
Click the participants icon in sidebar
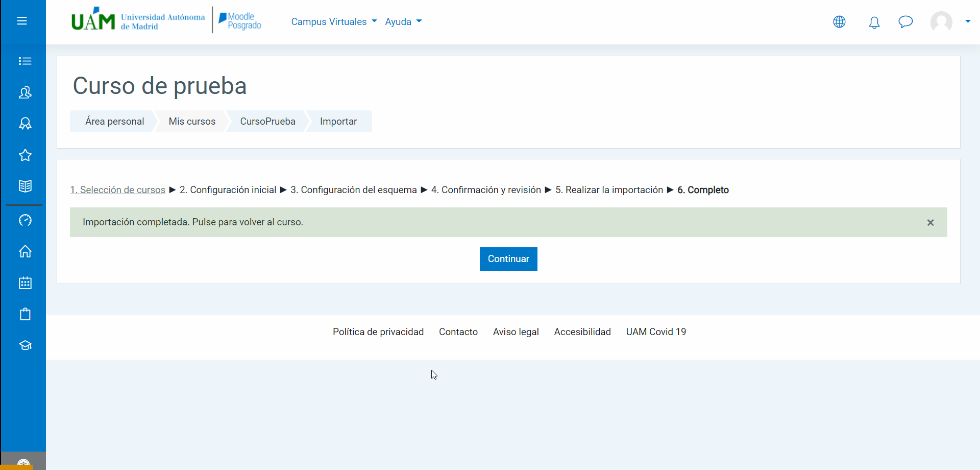[x=25, y=92]
